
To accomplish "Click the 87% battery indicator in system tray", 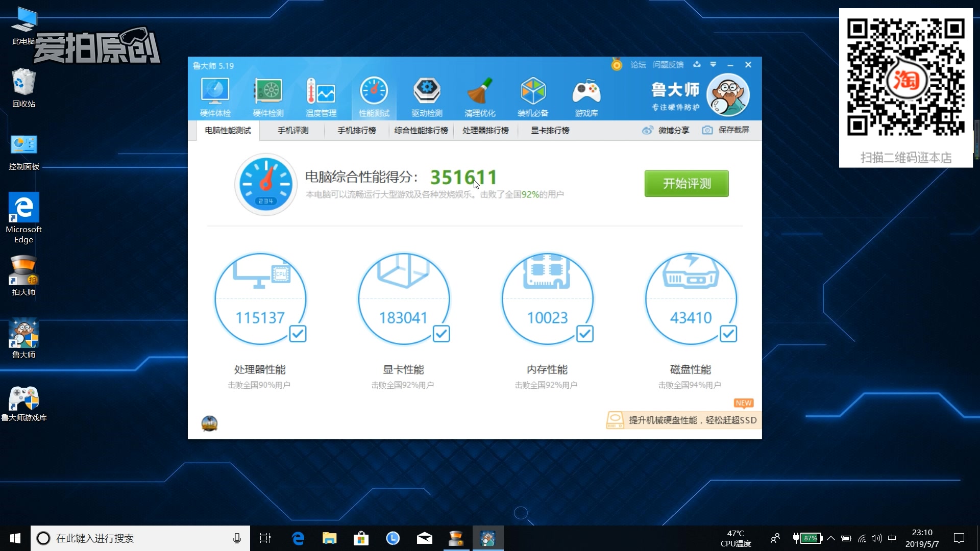I will click(x=811, y=538).
